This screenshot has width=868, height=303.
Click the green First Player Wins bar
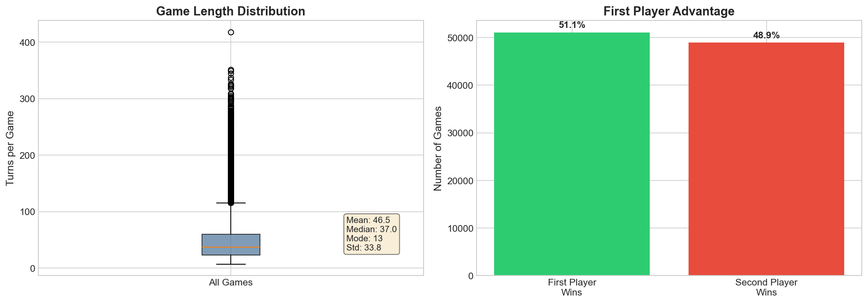pos(572,154)
